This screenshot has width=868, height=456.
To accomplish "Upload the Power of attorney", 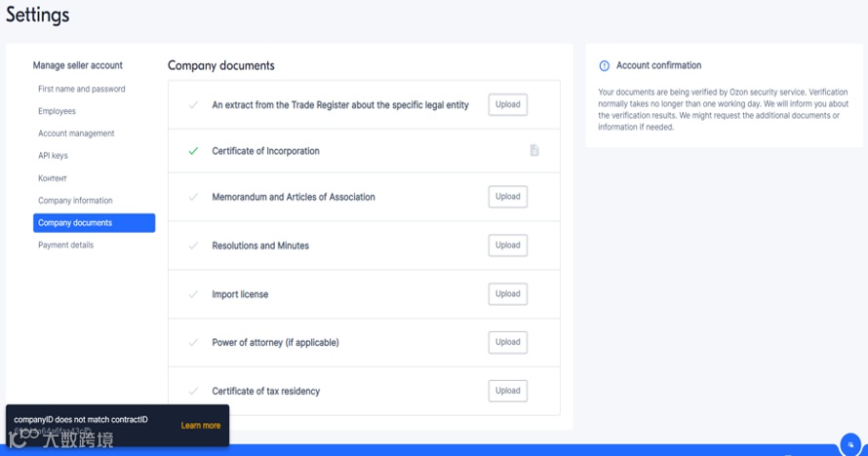I will pos(507,342).
